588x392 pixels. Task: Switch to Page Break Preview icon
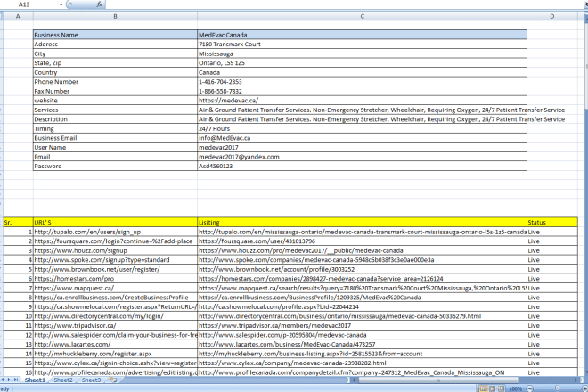501,388
